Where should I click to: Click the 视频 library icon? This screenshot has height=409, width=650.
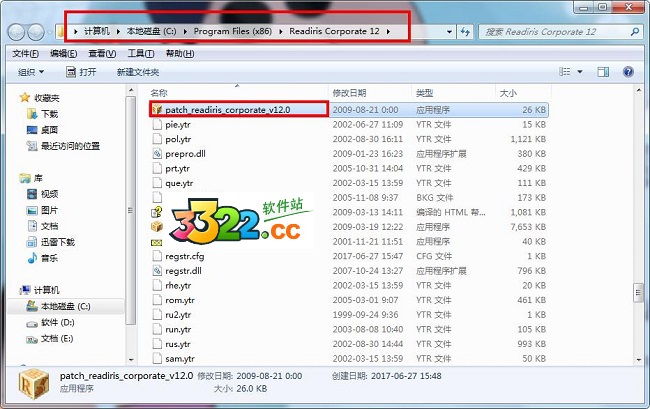tap(32, 194)
